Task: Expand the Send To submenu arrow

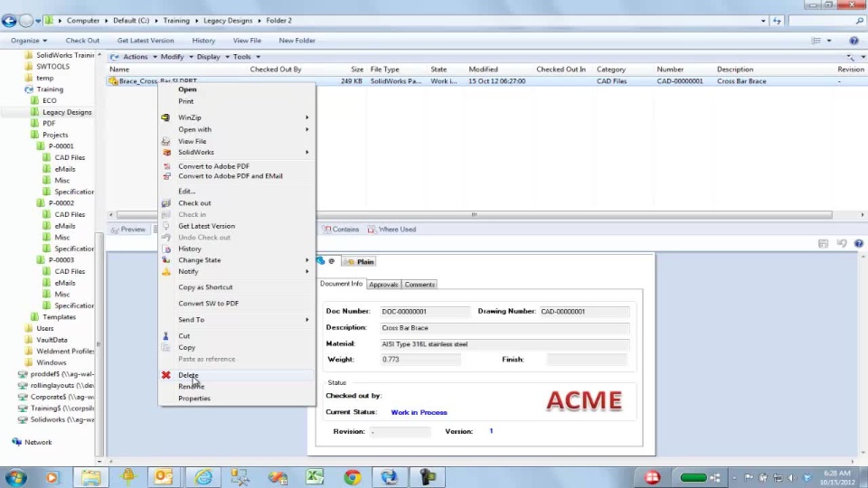Action: click(x=307, y=320)
